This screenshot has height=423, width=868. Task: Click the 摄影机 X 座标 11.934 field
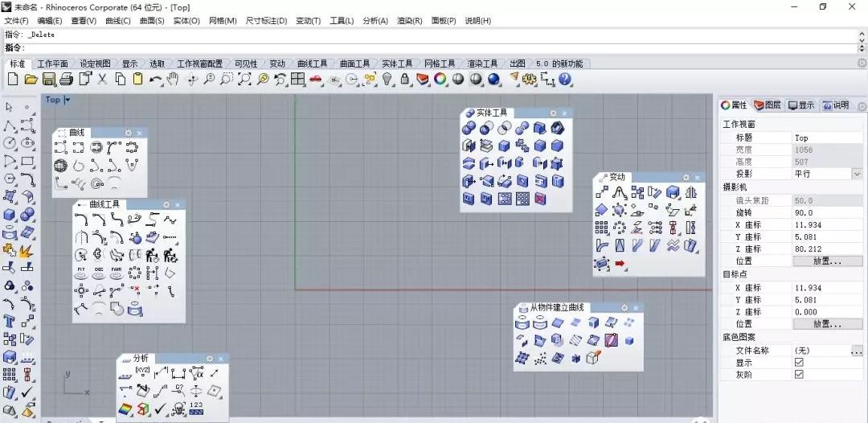pyautogui.click(x=828, y=225)
